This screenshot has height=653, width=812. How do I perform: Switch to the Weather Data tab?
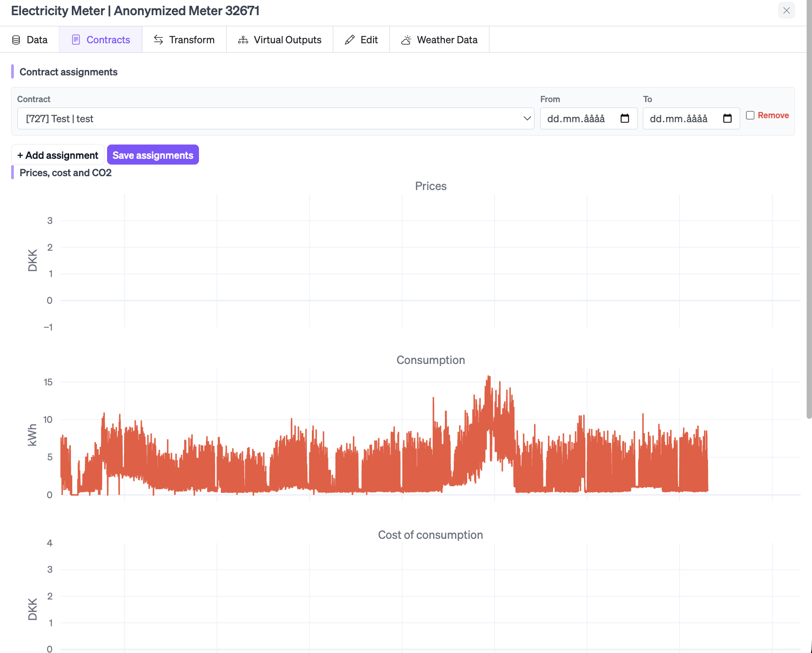(x=439, y=40)
